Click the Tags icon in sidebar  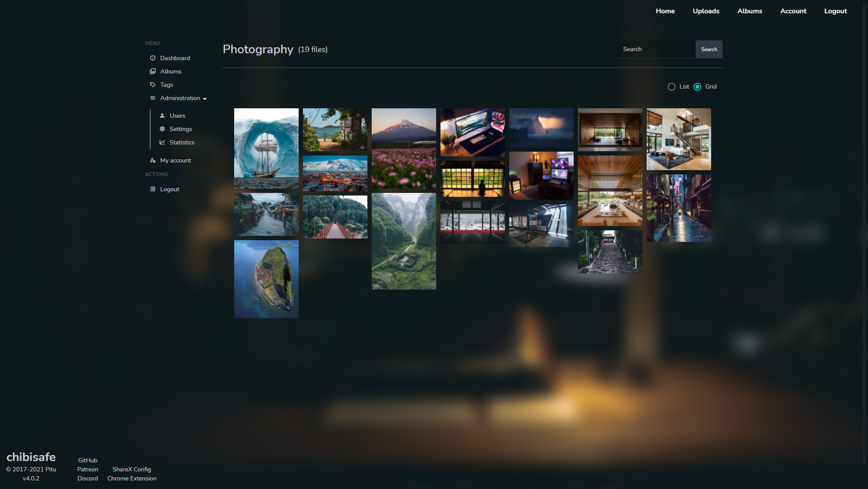(x=153, y=85)
